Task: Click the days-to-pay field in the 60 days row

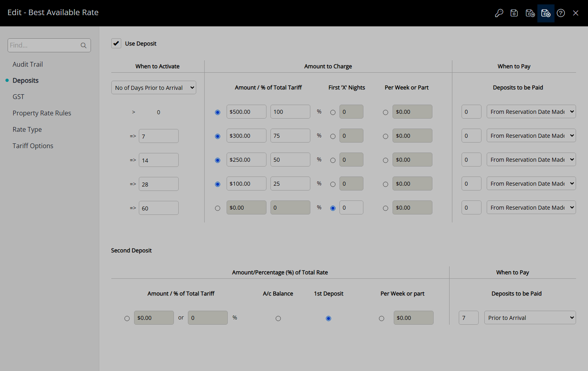Action: [x=472, y=207]
